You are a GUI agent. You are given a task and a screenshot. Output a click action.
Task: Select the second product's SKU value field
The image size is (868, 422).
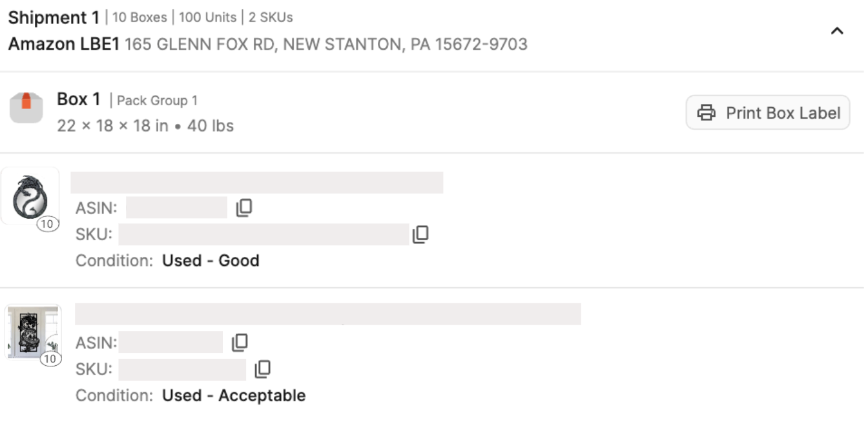[x=182, y=369]
